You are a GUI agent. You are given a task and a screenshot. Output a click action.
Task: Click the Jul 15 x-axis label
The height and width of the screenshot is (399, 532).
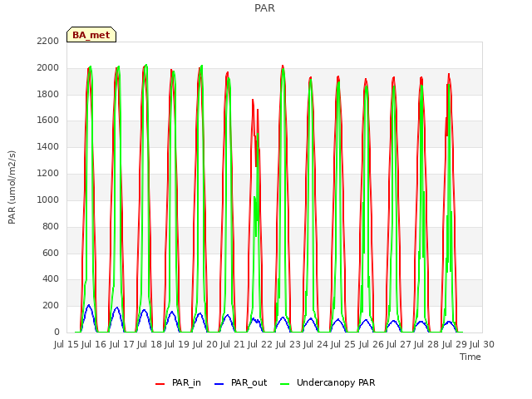(x=66, y=344)
